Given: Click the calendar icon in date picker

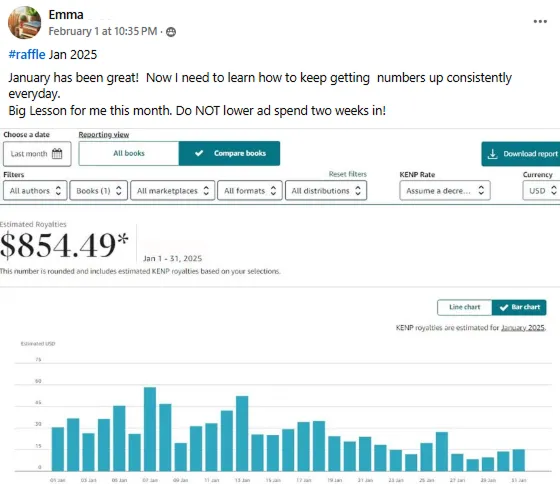Looking at the screenshot, I should [x=57, y=154].
